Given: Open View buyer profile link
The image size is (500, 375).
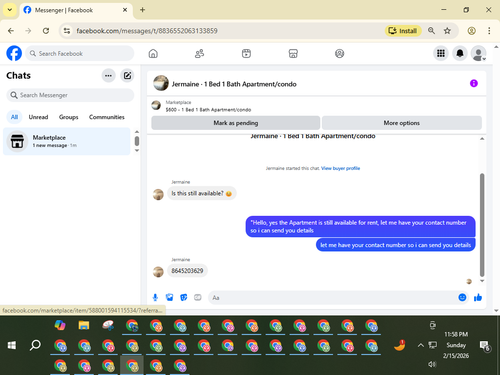Looking at the screenshot, I should [340, 168].
